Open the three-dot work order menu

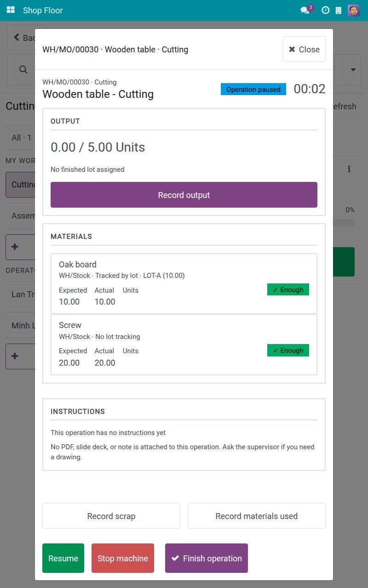(x=349, y=169)
